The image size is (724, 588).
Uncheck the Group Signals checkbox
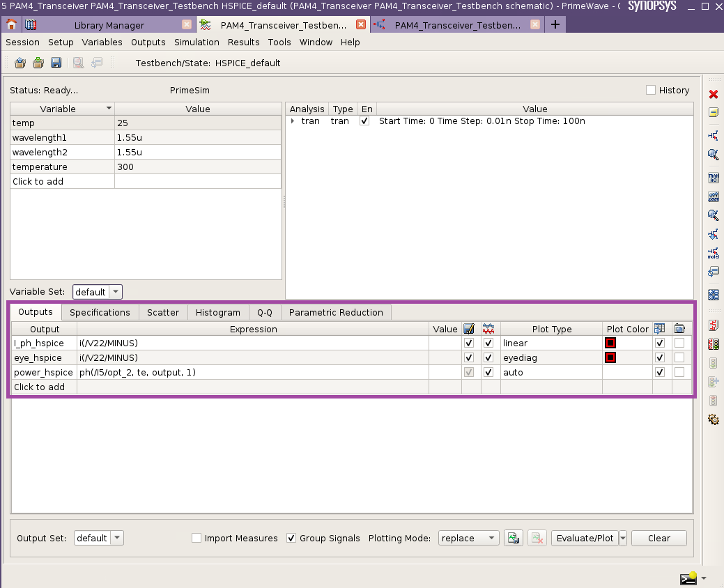click(291, 538)
